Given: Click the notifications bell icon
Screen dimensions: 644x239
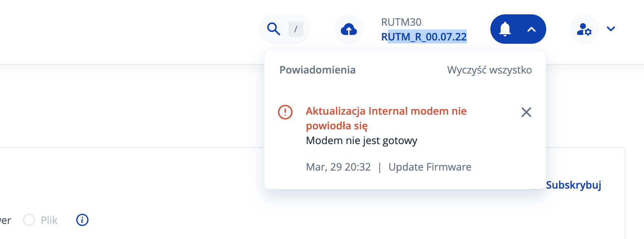Looking at the screenshot, I should (505, 29).
